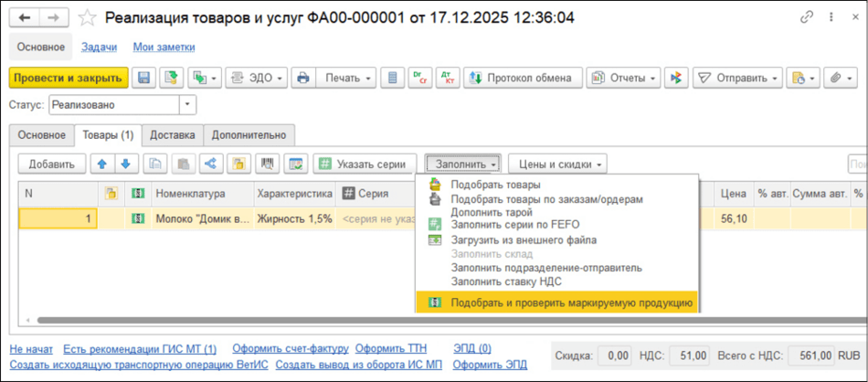
Task: Go back with the left arrow button
Action: click(x=25, y=18)
